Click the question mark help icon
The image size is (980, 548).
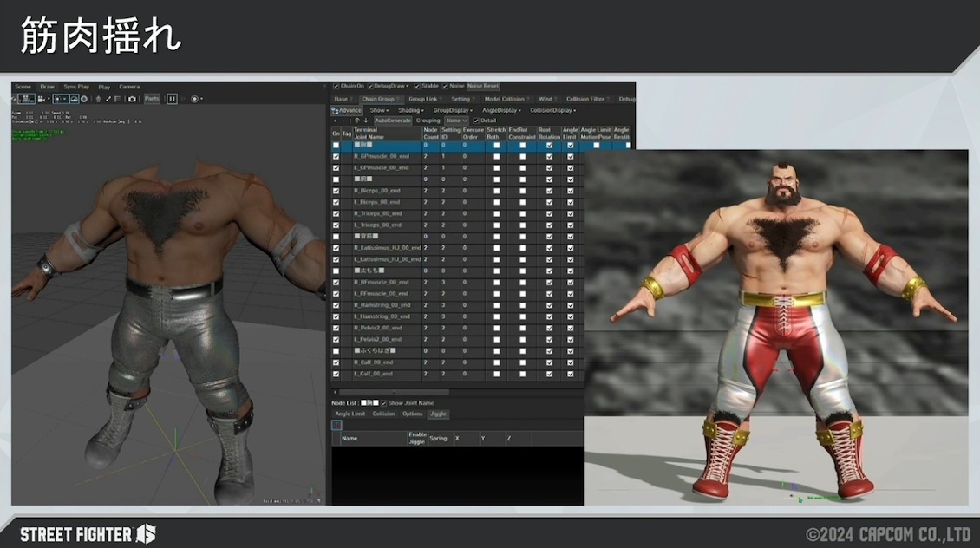pyautogui.click(x=324, y=87)
